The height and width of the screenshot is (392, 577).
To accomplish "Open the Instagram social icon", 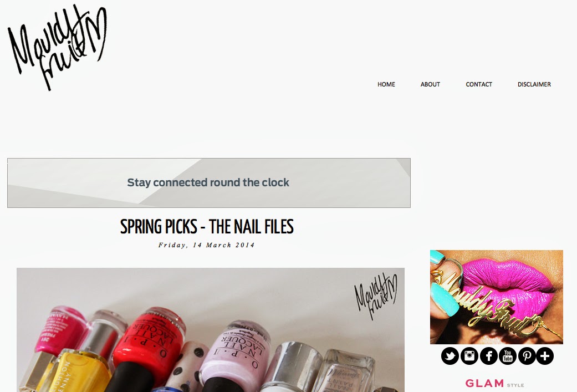I will click(469, 356).
